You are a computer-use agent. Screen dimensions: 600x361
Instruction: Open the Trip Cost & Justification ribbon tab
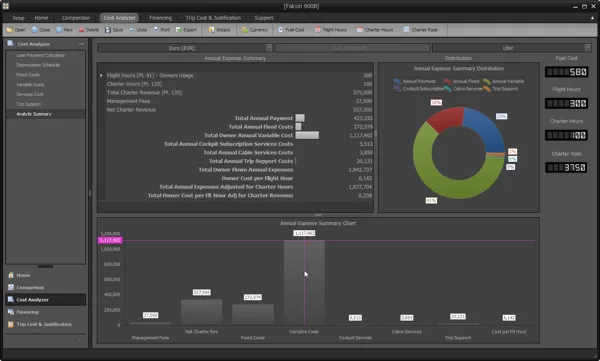213,18
